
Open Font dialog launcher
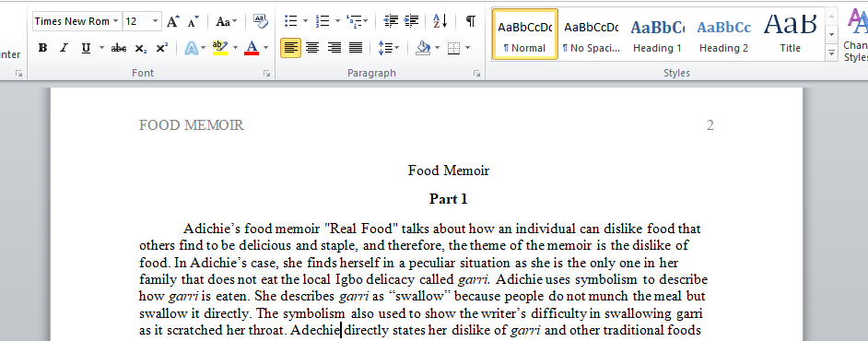267,73
